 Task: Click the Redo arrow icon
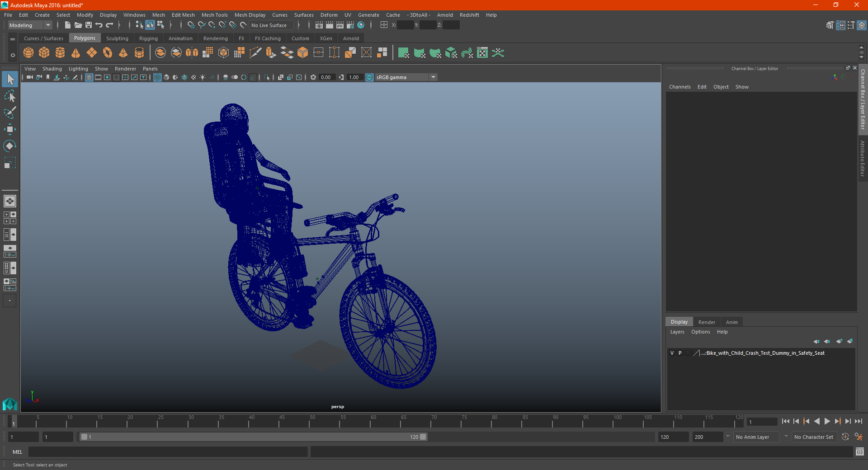(109, 25)
